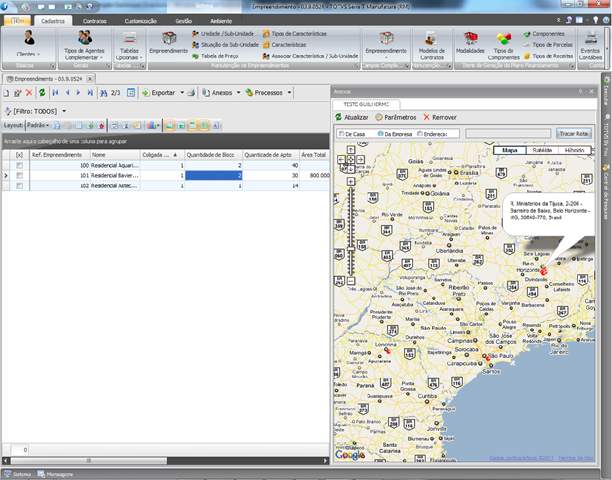The image size is (612, 480).
Task: Refresh the grid with the green arrows icon
Action: click(x=42, y=92)
